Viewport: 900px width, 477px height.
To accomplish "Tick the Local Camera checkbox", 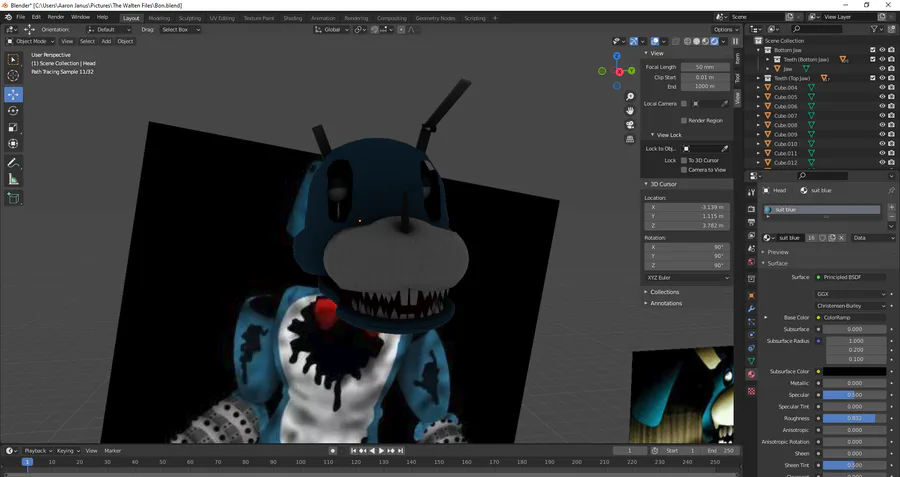I will (x=684, y=104).
